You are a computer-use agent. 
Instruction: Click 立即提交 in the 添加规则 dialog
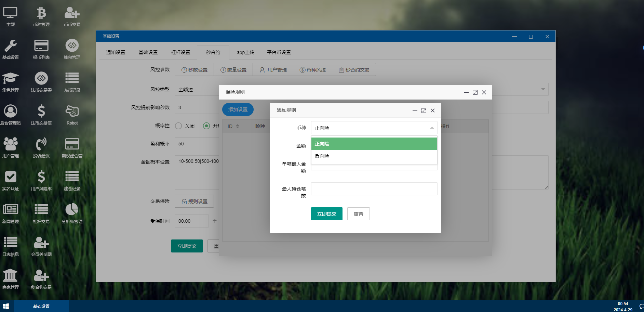point(326,214)
